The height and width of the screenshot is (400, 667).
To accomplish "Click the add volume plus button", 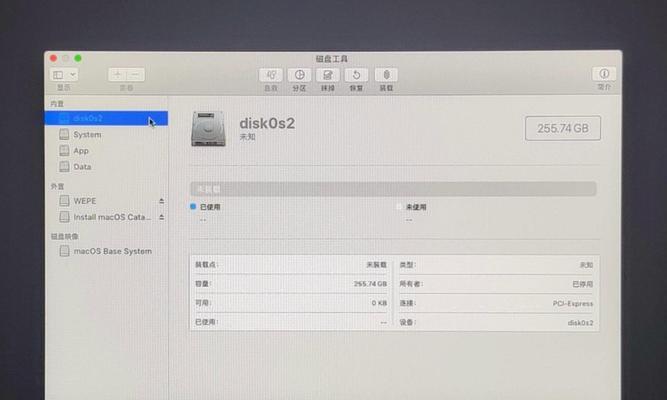I will 117,75.
